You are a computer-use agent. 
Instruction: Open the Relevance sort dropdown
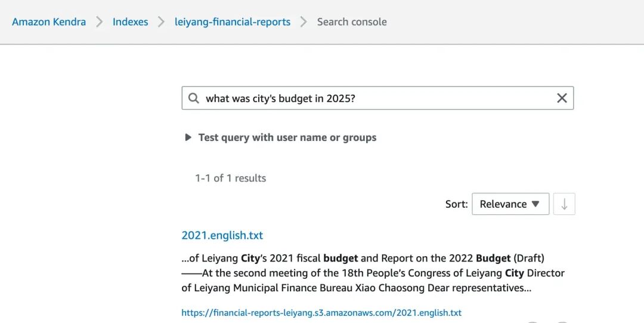point(510,204)
